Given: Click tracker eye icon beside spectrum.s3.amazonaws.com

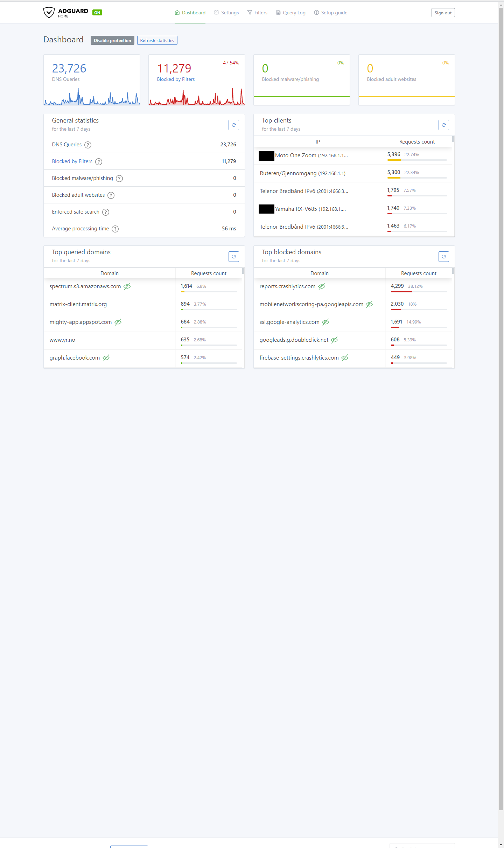Looking at the screenshot, I should click(127, 286).
